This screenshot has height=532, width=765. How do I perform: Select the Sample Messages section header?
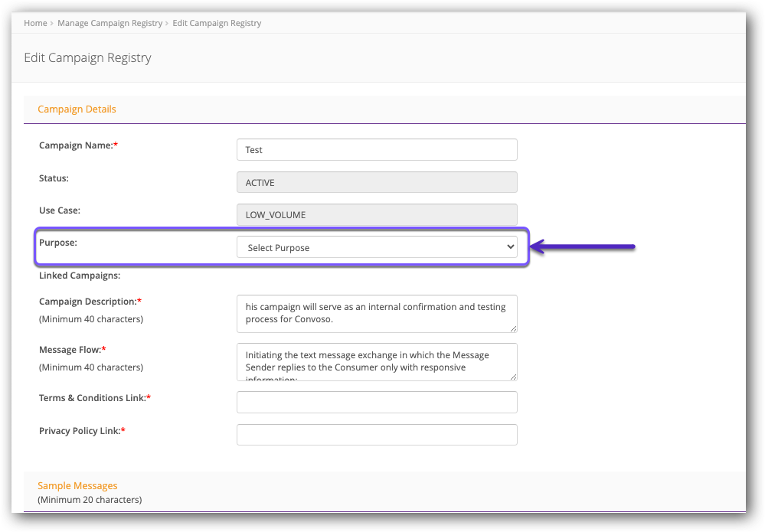[x=77, y=485]
